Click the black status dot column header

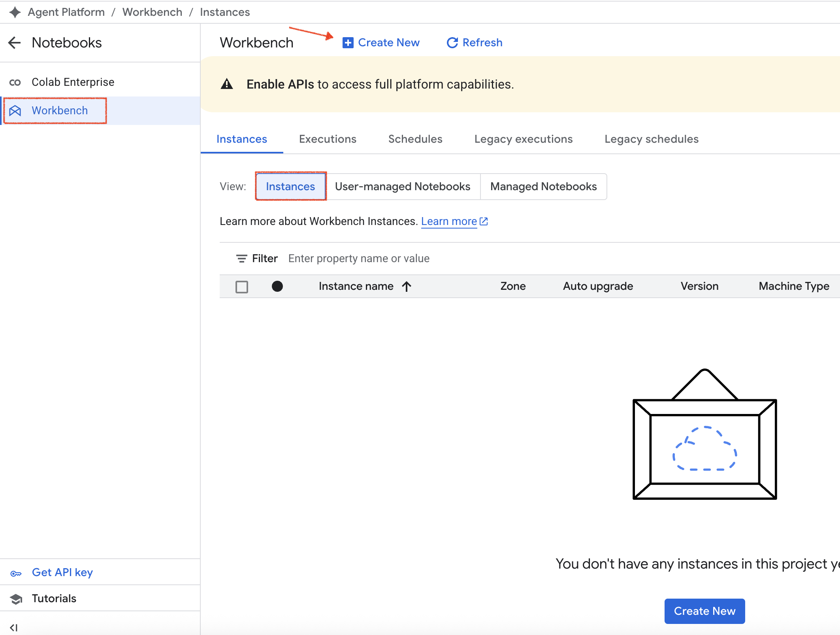tap(277, 286)
